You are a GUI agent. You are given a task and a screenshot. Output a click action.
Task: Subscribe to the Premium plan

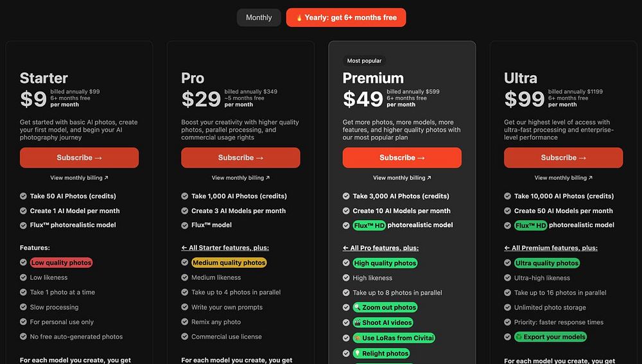402,158
